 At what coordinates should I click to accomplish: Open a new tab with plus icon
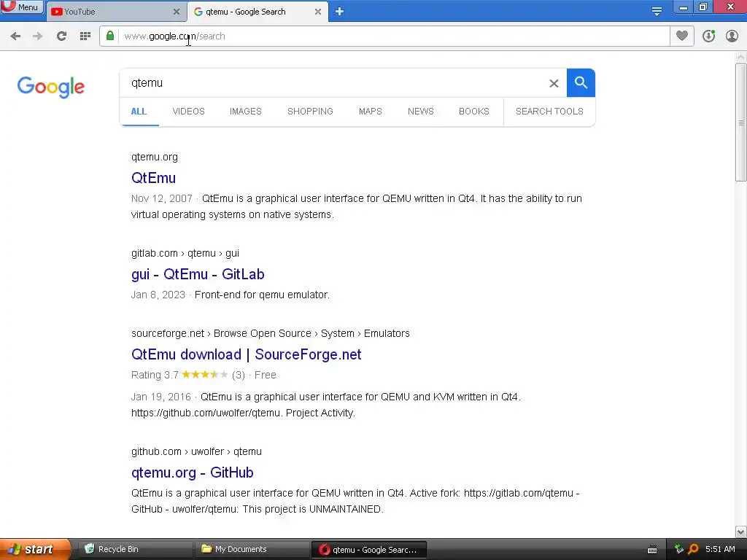(339, 12)
